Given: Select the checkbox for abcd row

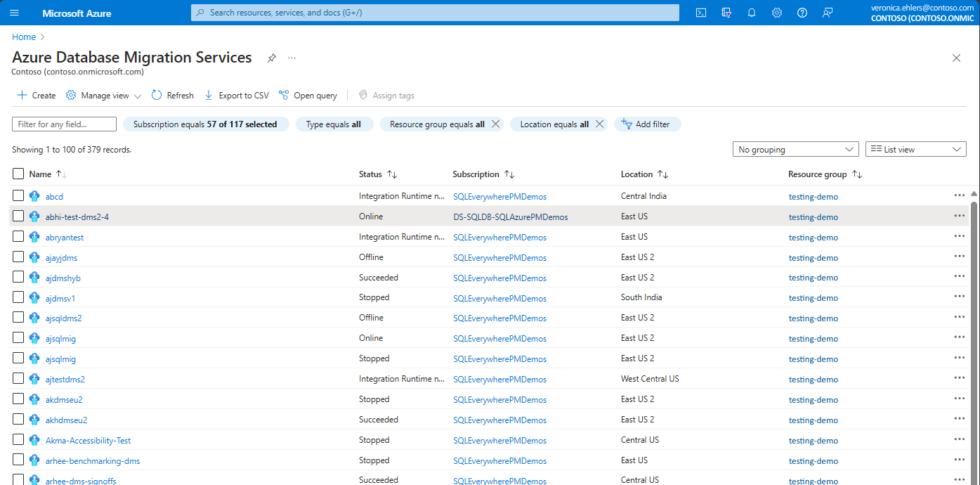Looking at the screenshot, I should pos(18,196).
